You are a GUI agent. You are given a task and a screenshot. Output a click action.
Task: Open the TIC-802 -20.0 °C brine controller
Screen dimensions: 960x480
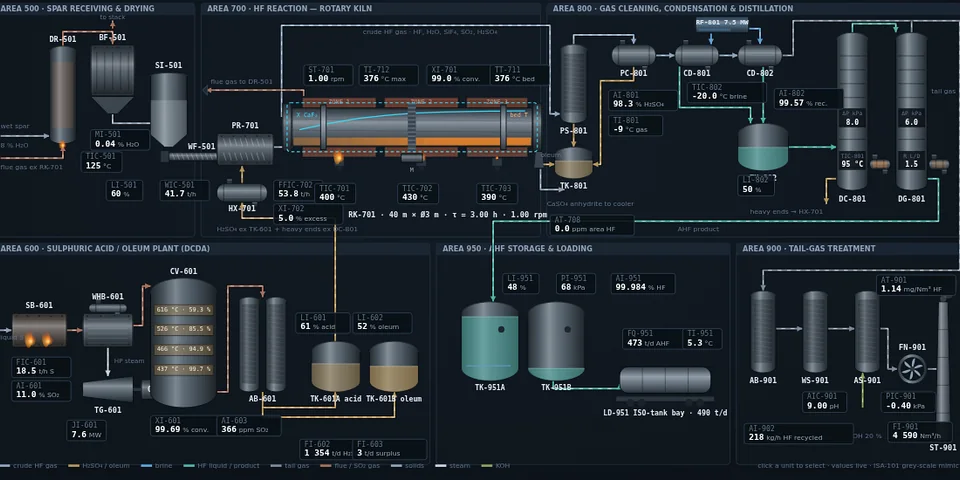pyautogui.click(x=727, y=92)
